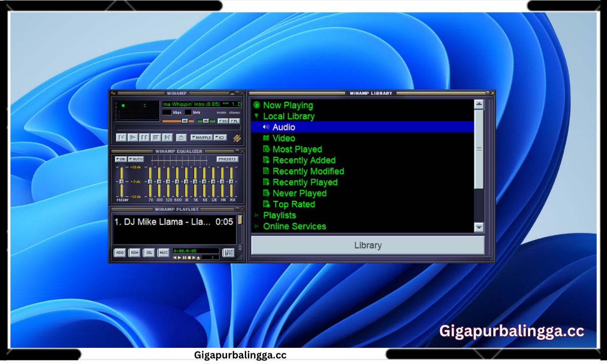Toggle the PL playlist window button
This screenshot has width=607, height=364.
235,121
